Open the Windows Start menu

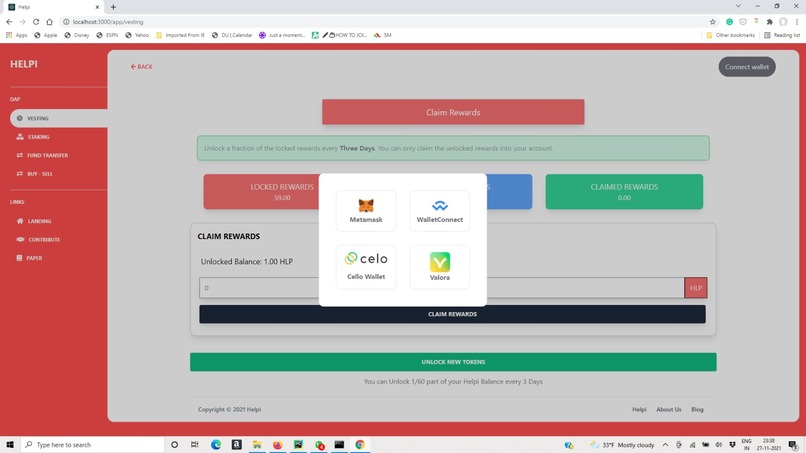(x=10, y=445)
